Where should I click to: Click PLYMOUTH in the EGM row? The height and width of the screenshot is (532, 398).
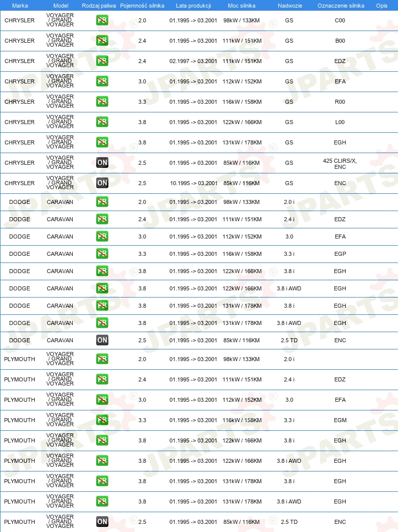click(19, 420)
